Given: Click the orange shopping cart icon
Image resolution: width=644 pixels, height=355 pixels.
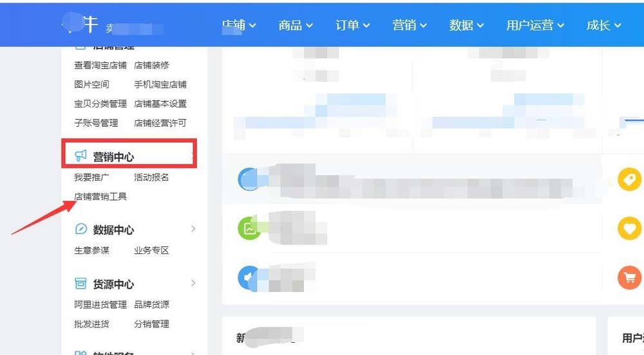Looking at the screenshot, I should 629,278.
